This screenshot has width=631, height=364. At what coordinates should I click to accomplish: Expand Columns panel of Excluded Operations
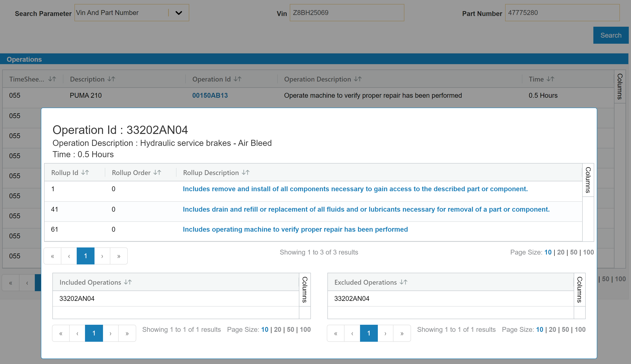[580, 290]
